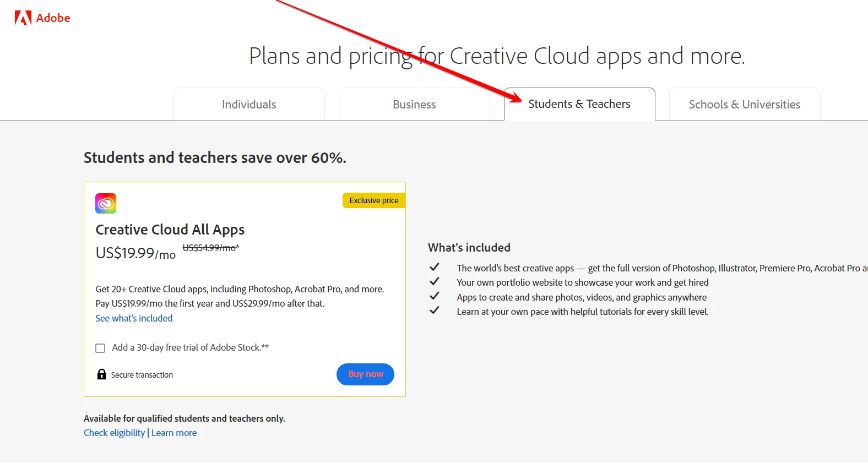
Task: Click the checkmark beside portfolio website line
Action: pos(435,281)
